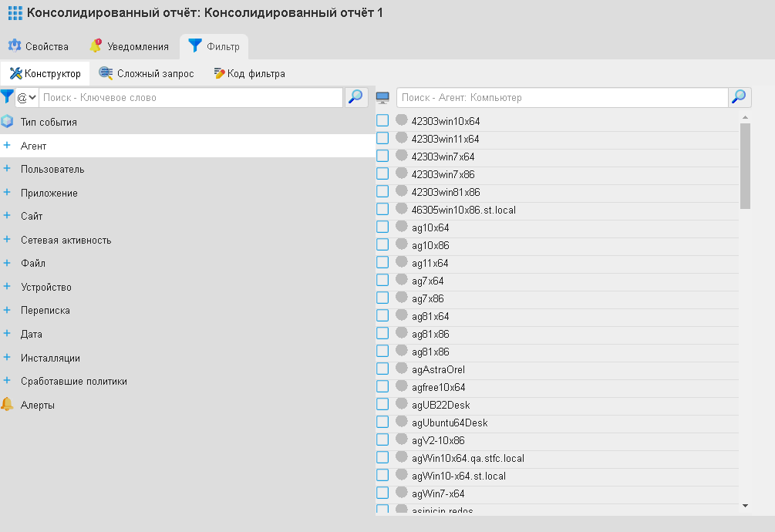Click gray status circle for ag10x64
The height and width of the screenshot is (532, 775).
pyautogui.click(x=401, y=227)
